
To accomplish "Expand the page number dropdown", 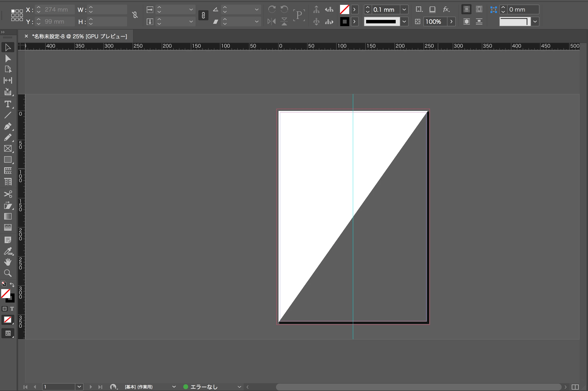I will [x=79, y=387].
